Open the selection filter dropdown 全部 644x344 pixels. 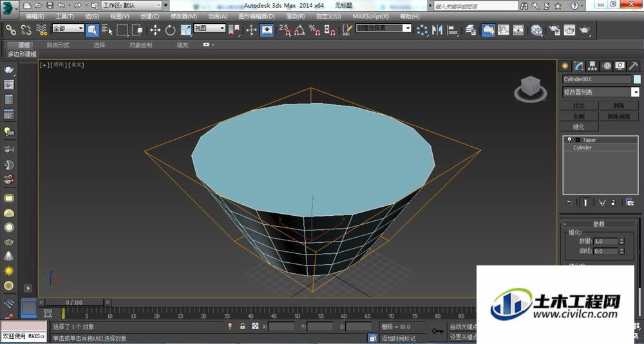click(68, 28)
